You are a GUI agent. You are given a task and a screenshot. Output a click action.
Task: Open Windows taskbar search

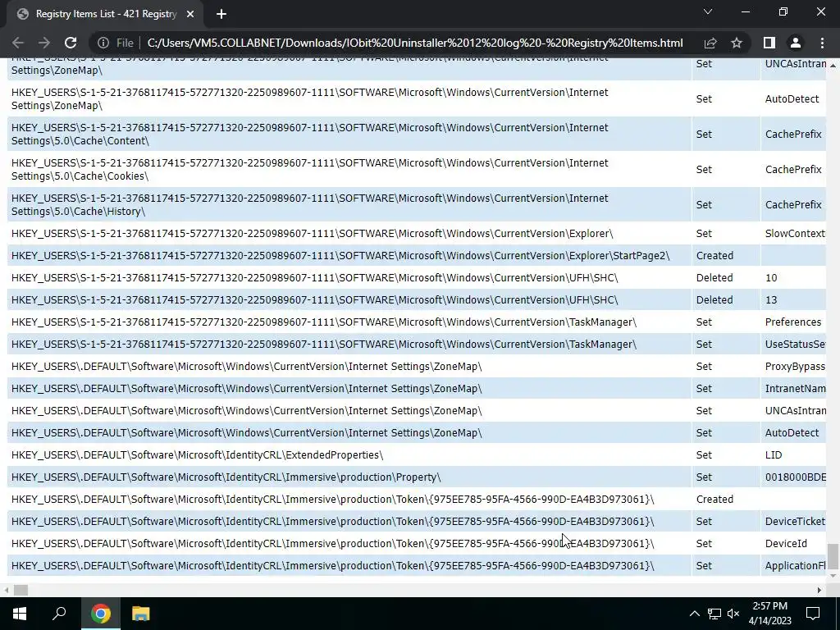(59, 614)
